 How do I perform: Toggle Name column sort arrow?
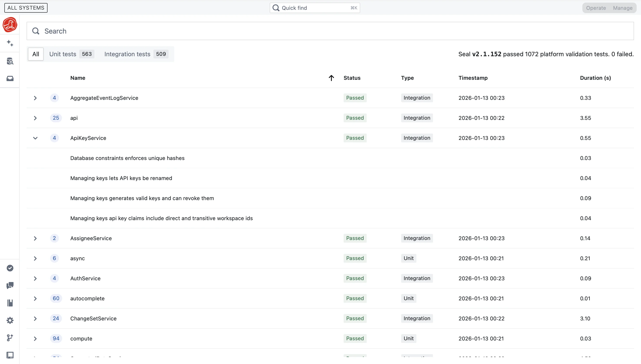point(331,78)
